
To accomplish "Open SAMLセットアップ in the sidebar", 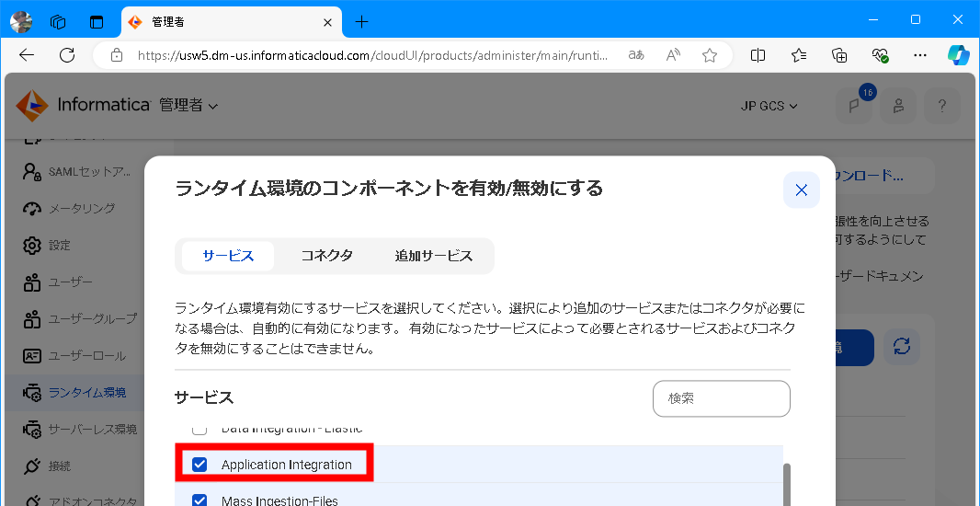I will pyautogui.click(x=76, y=172).
